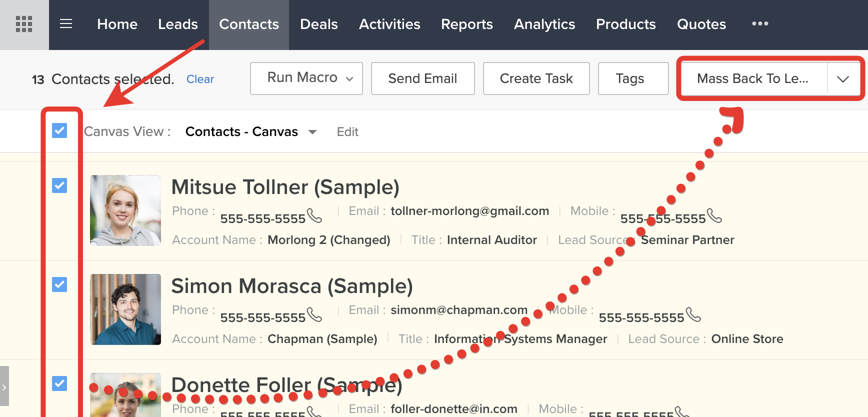This screenshot has width=868, height=417.
Task: Click email foller-donette@in.com
Action: (454, 409)
